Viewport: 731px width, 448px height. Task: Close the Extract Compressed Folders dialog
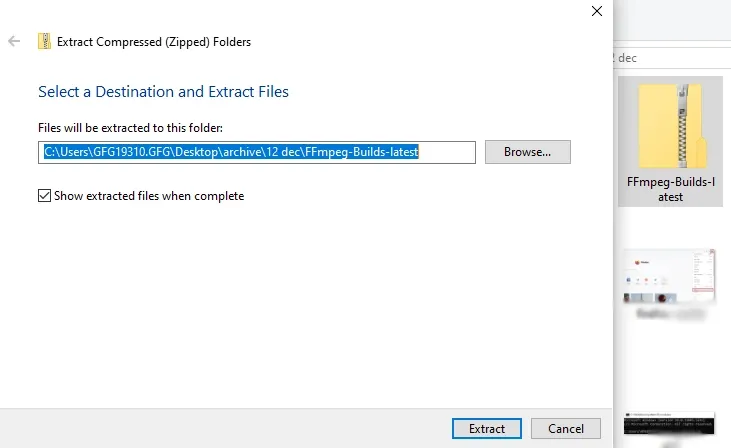597,11
